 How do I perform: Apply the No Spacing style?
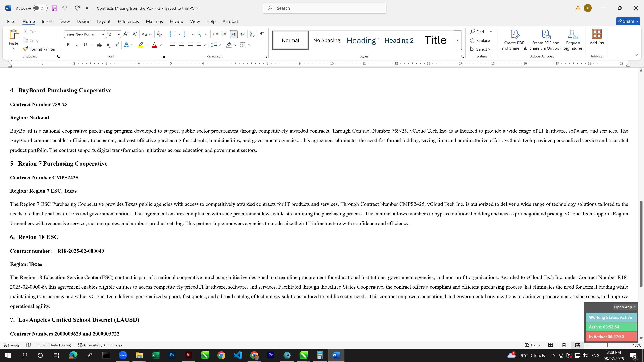(x=327, y=40)
